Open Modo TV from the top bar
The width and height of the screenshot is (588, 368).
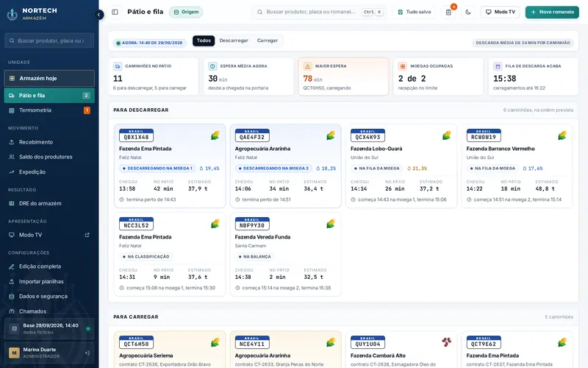coord(501,12)
